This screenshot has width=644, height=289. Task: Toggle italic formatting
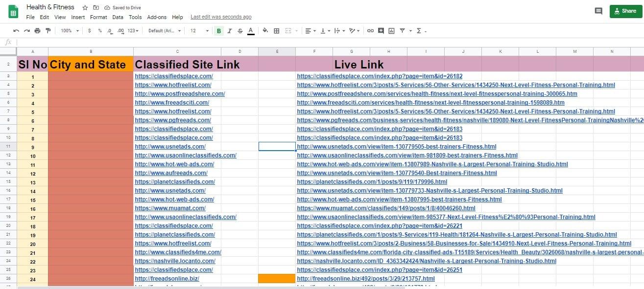click(229, 30)
